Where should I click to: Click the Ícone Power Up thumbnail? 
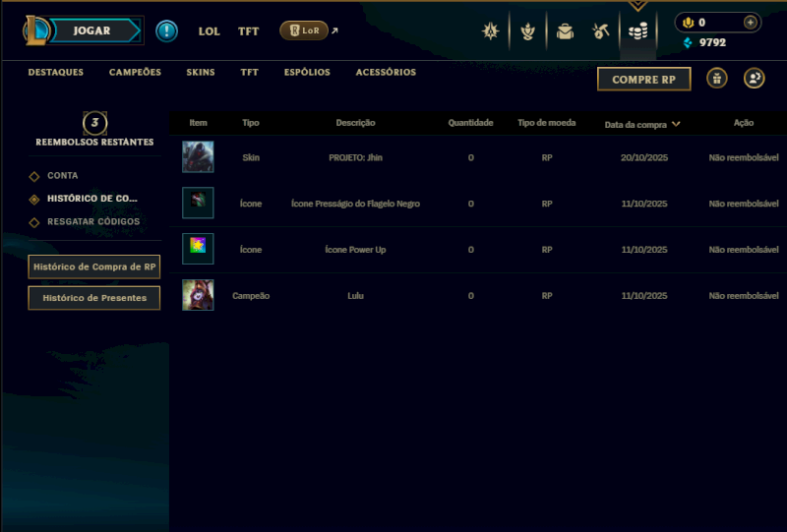(198, 249)
